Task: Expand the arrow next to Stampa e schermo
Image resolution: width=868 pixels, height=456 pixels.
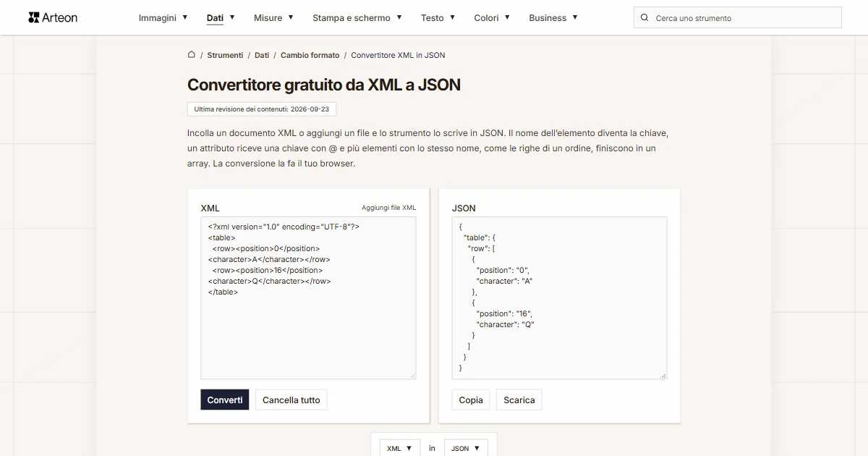Action: [x=399, y=17]
